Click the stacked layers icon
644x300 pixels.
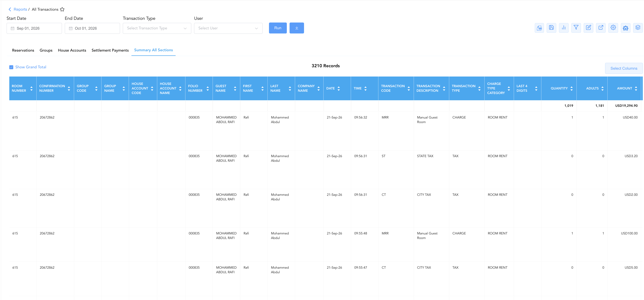pos(638,28)
